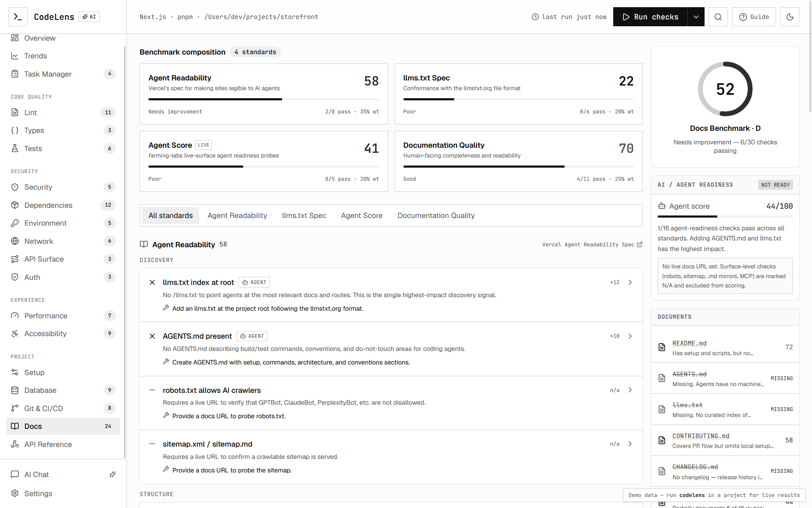Click the project path /Users/dev/projects/storefront
Viewport: 812px width, 508px height.
coord(261,17)
